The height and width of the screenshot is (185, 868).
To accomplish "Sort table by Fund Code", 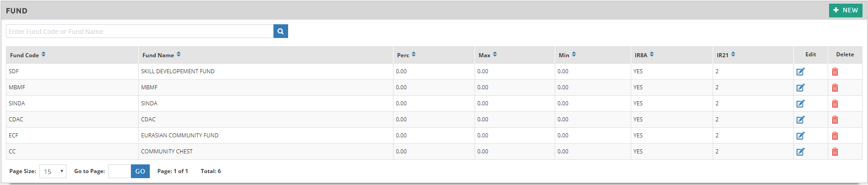I will [44, 54].
